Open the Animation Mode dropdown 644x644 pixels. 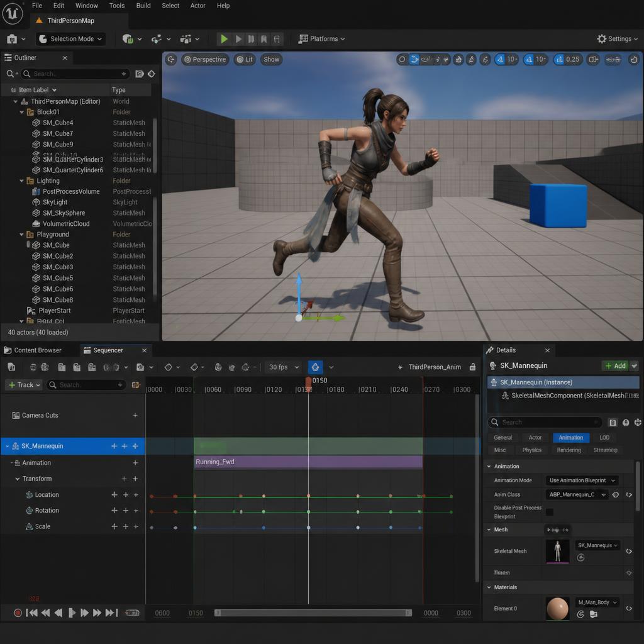582,480
